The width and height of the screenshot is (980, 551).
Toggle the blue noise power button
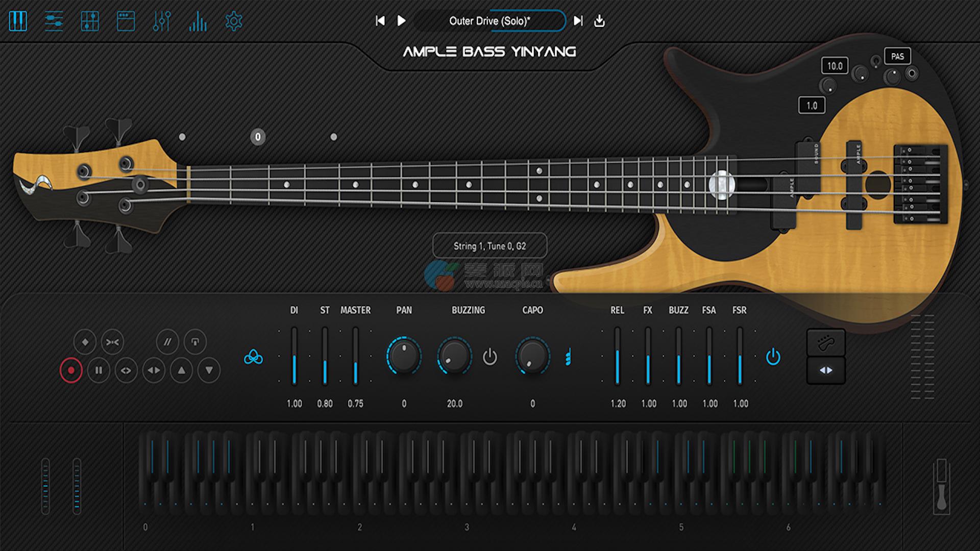pyautogui.click(x=773, y=357)
